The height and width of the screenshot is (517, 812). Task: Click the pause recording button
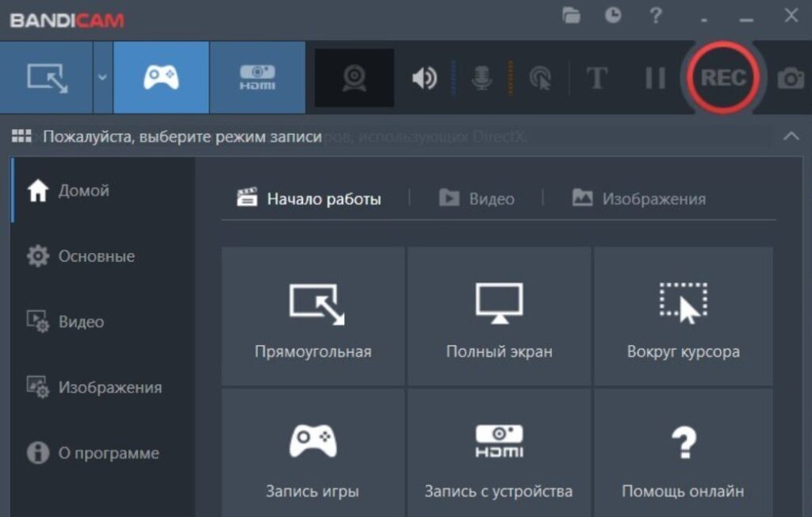(655, 79)
